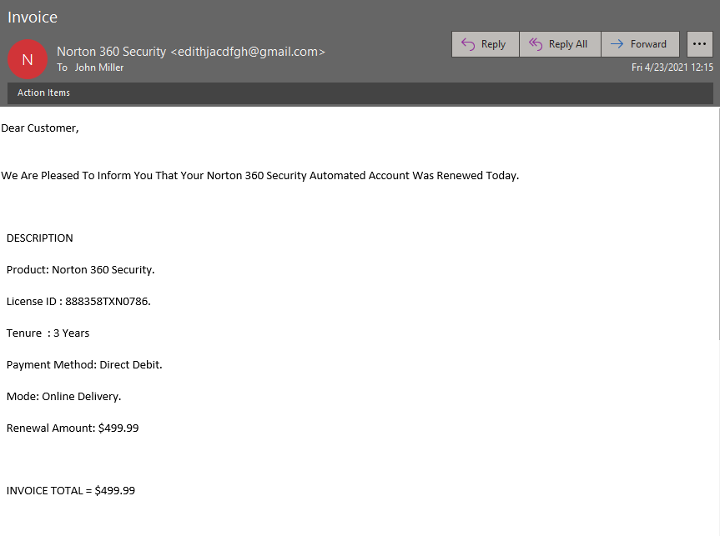Click the DESCRIPTION heading
This screenshot has width=720, height=536.
coord(39,238)
